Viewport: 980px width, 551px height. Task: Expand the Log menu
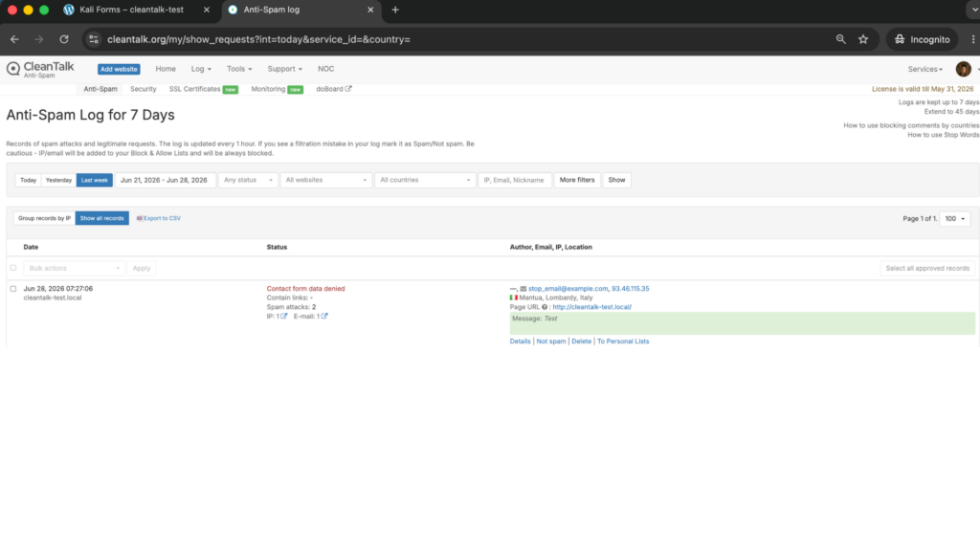[x=201, y=69]
